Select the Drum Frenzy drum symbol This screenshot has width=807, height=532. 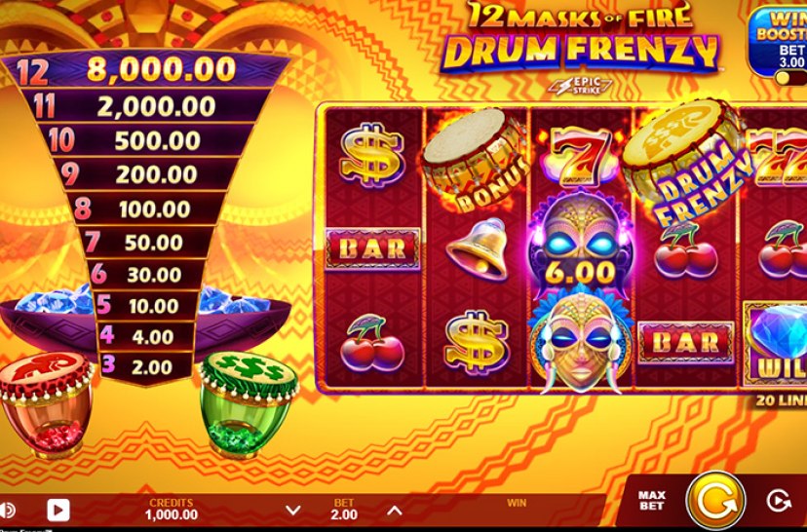(x=686, y=160)
